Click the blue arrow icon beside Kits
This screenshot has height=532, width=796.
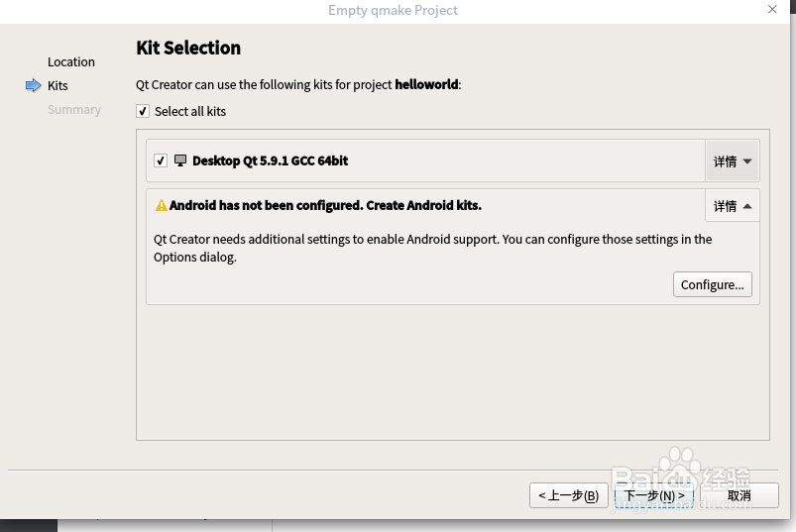coord(33,86)
